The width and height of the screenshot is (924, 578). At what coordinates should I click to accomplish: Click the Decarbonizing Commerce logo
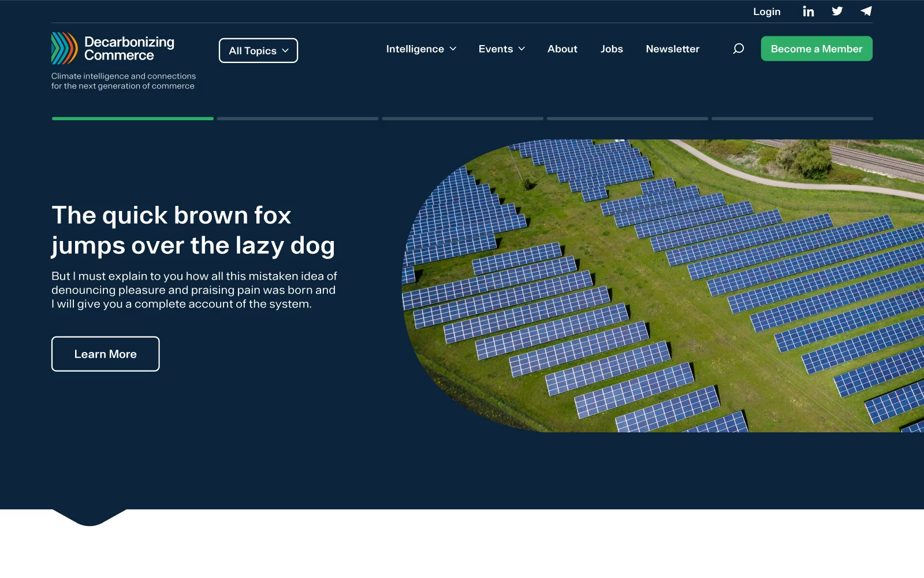pos(113,49)
